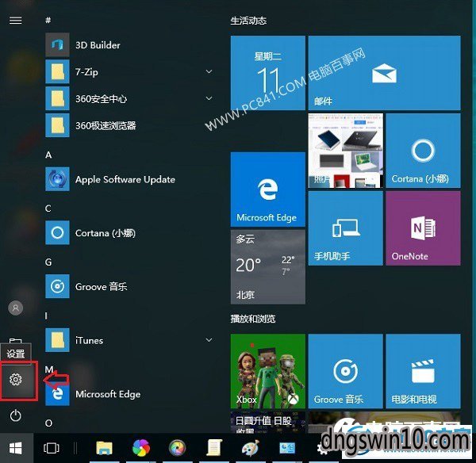Click the user account avatar icon
This screenshot has height=463, width=476.
tap(16, 308)
